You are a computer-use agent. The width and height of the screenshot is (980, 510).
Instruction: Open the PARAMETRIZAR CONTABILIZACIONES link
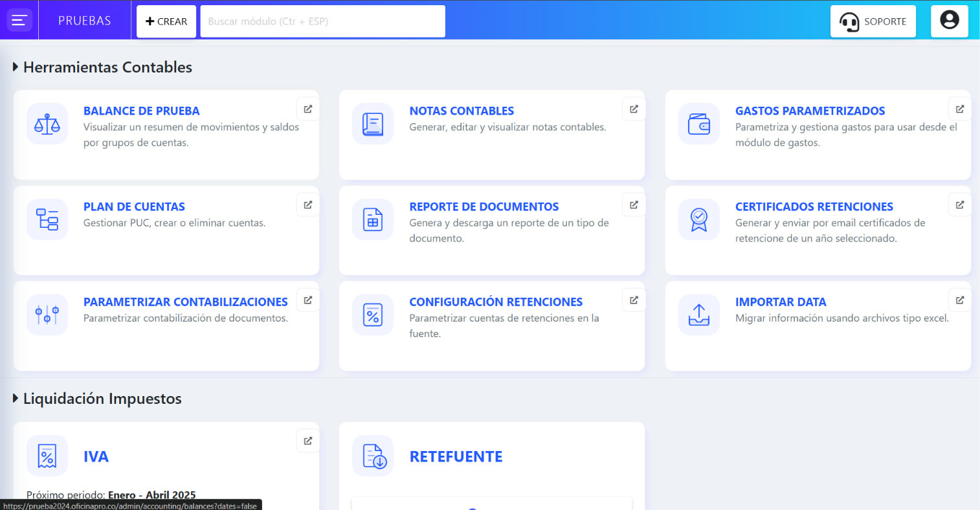(x=186, y=302)
